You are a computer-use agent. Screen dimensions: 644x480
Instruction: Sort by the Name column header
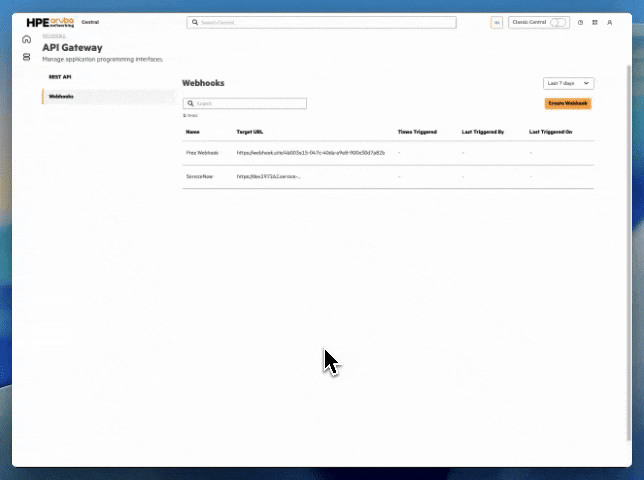click(193, 132)
